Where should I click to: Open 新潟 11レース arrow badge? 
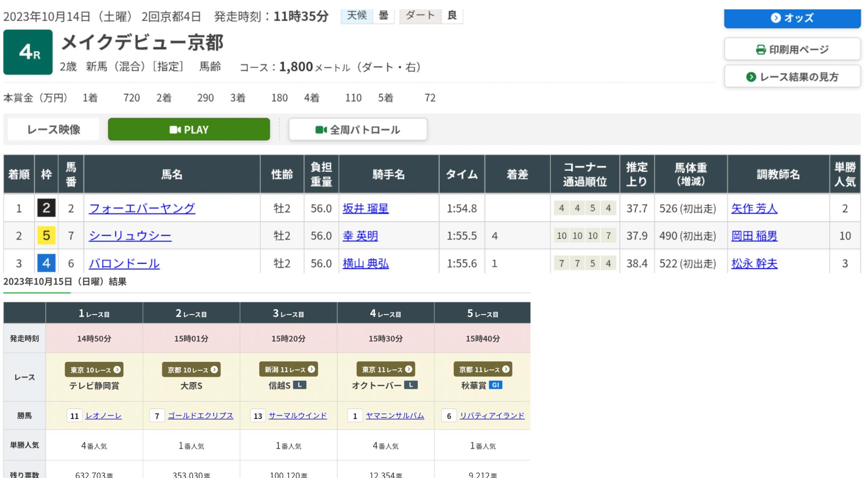click(x=288, y=369)
